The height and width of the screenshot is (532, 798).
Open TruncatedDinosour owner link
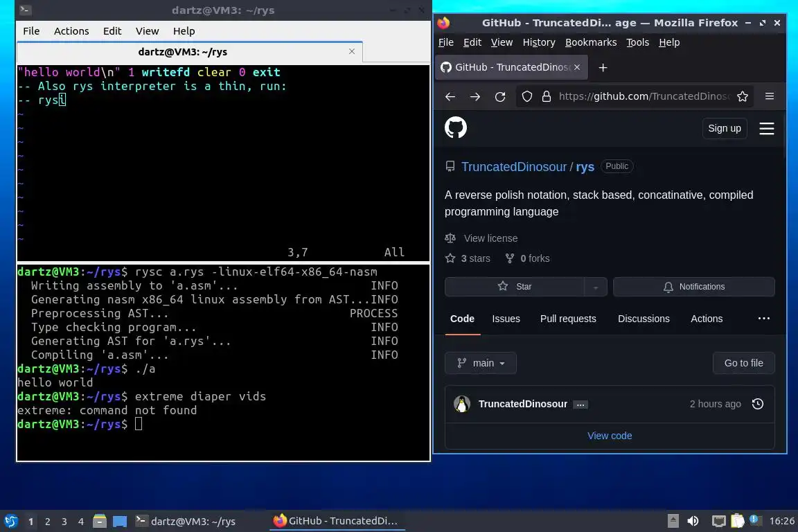click(514, 167)
